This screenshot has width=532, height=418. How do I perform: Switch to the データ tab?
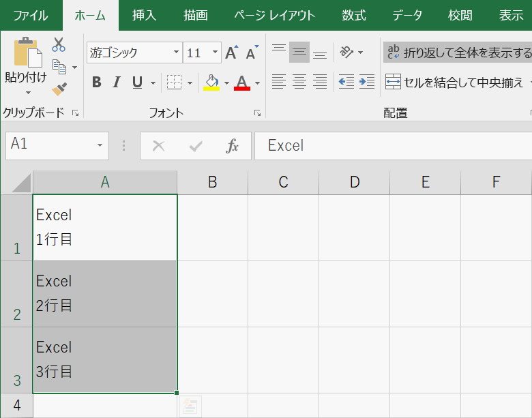[x=407, y=15]
